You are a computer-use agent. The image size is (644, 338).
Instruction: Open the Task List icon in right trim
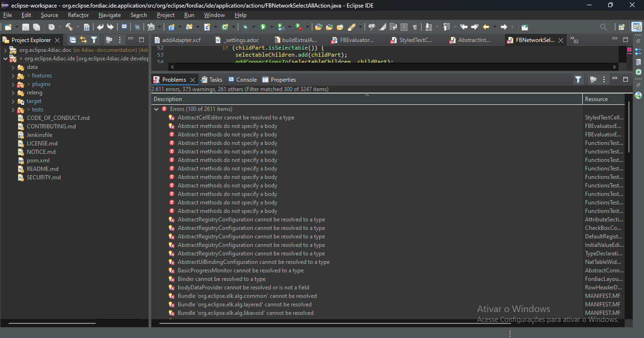[x=638, y=62]
